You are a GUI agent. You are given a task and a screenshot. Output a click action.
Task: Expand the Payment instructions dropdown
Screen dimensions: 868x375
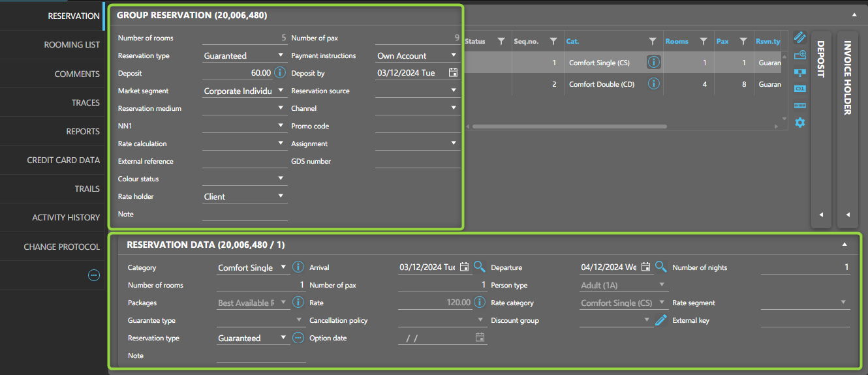[454, 55]
